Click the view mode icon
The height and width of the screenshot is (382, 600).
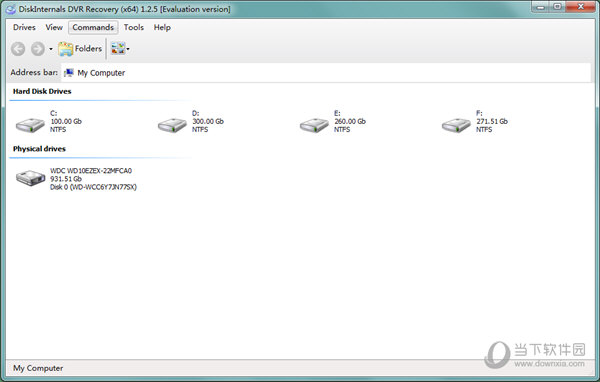coord(118,49)
